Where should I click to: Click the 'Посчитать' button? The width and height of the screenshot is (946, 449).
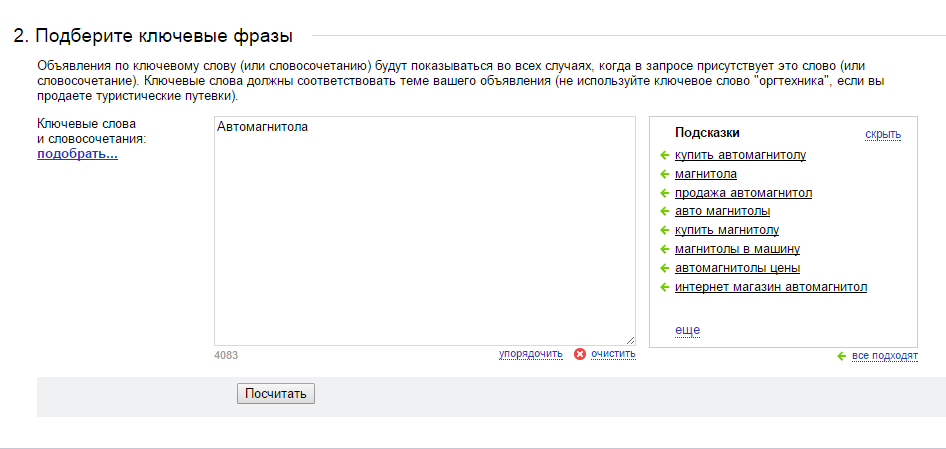pyautogui.click(x=276, y=394)
